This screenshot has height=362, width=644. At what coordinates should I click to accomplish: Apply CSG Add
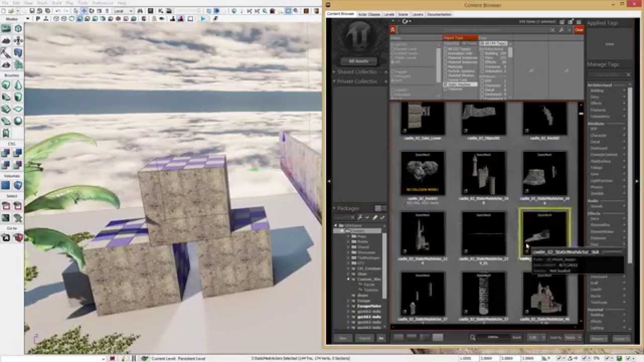coord(6,153)
